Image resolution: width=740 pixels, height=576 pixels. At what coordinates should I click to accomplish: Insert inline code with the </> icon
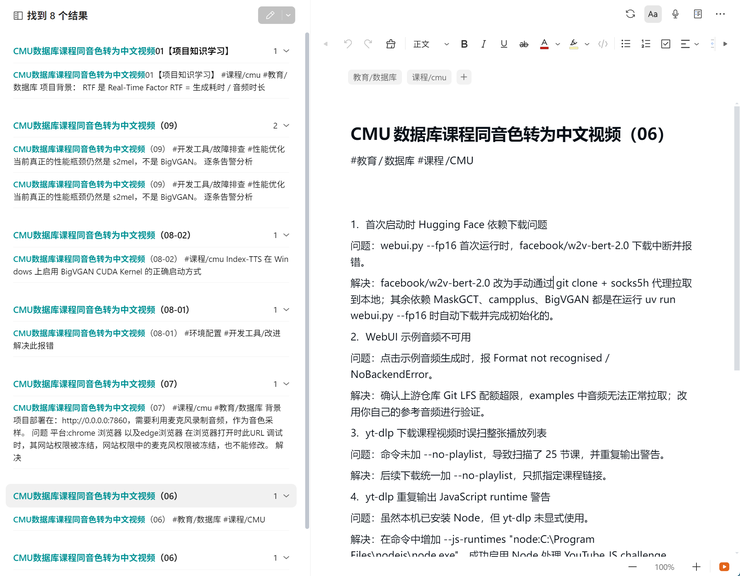[x=603, y=44]
